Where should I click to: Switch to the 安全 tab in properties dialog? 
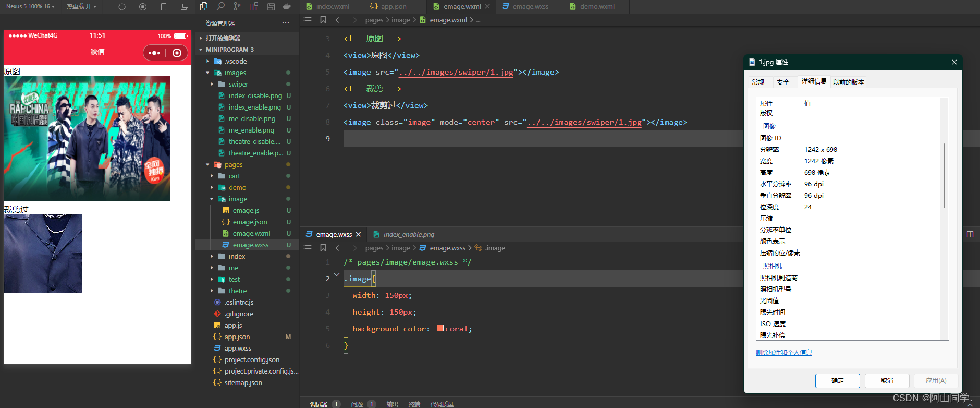(783, 82)
